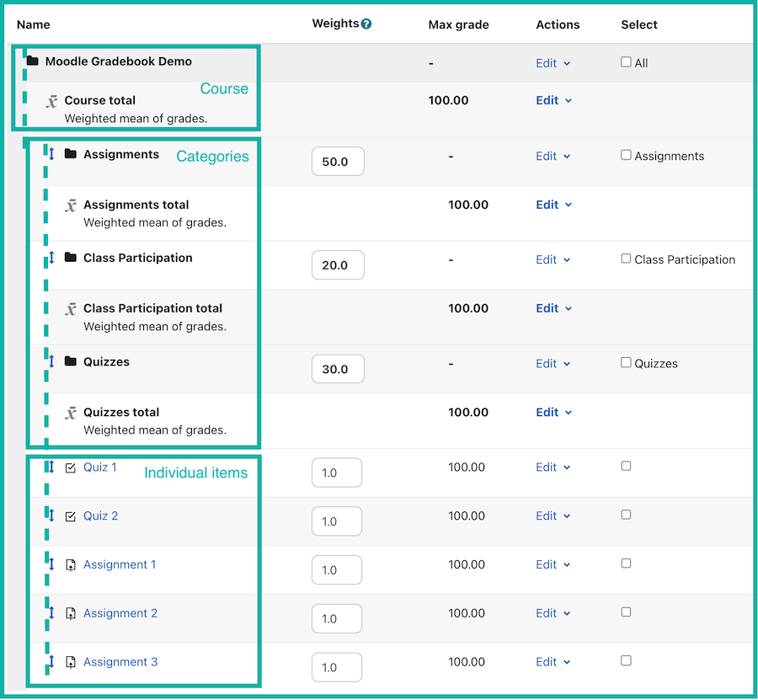Click the Assignment 2 weight input field

(337, 619)
